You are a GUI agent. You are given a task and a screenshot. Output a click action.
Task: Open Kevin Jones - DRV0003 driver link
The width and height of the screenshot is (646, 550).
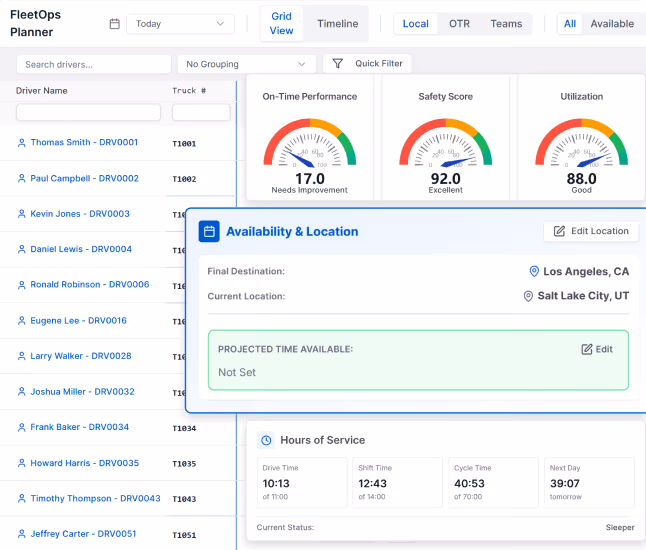tap(80, 214)
